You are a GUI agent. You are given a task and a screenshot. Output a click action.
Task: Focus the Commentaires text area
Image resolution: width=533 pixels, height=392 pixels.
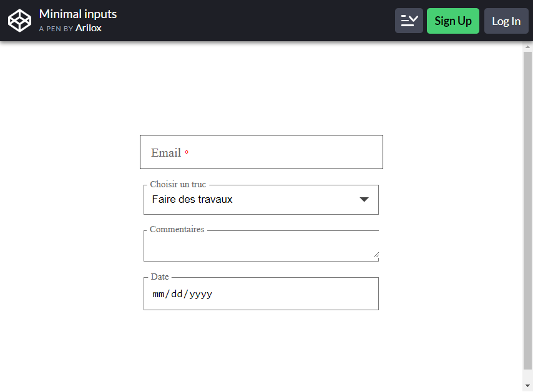261,246
